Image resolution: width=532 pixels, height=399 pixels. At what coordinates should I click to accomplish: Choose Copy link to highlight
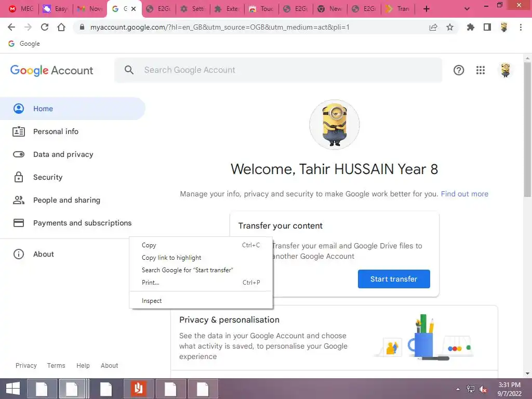tap(201, 258)
